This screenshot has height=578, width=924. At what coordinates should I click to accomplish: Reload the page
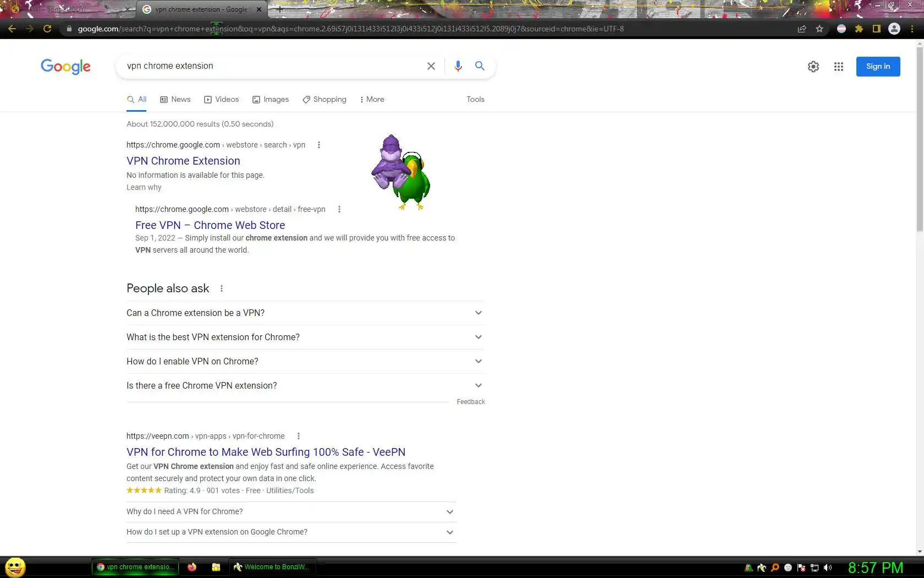[x=47, y=29]
